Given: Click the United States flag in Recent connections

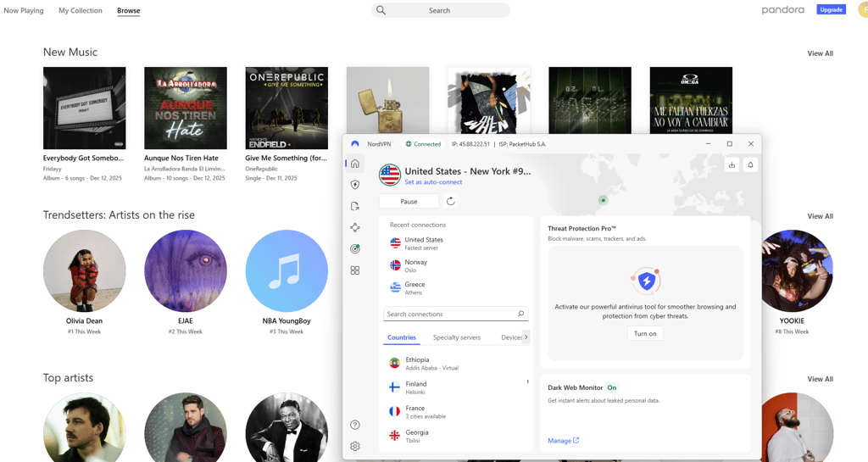Looking at the screenshot, I should pyautogui.click(x=395, y=243).
